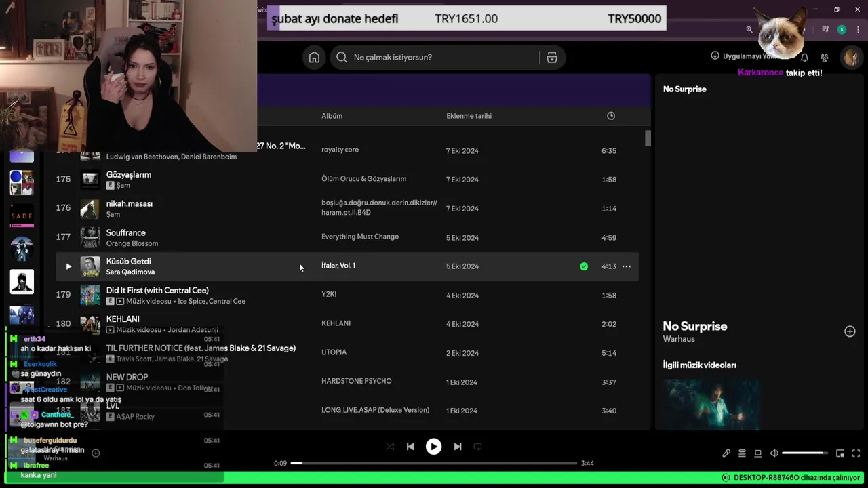Toggle the green saved checkmark on Küsüb Getdi
868x488 pixels.
click(x=584, y=266)
